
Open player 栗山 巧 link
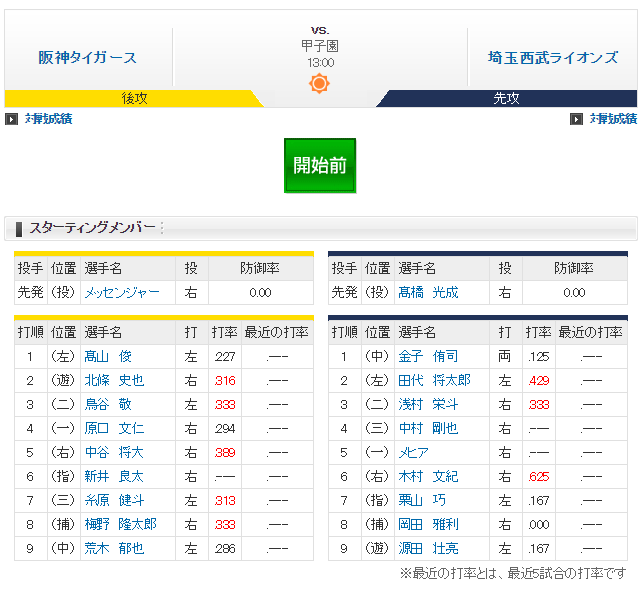tap(422, 500)
